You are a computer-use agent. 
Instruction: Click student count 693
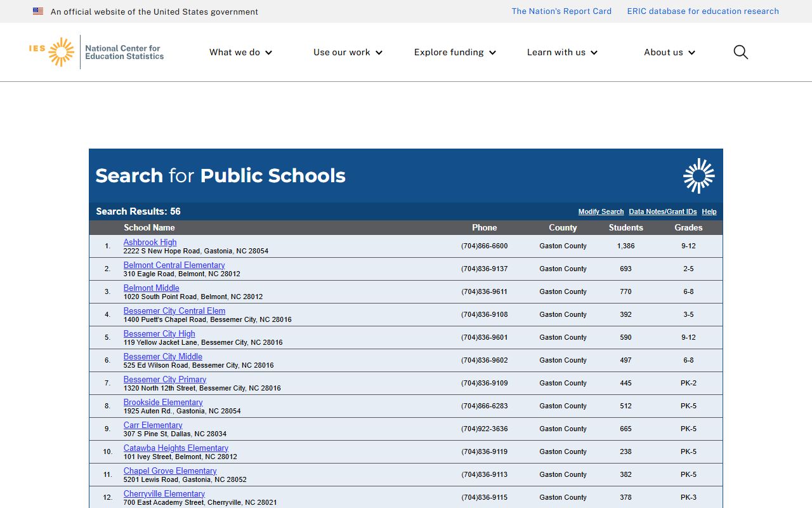pos(626,269)
